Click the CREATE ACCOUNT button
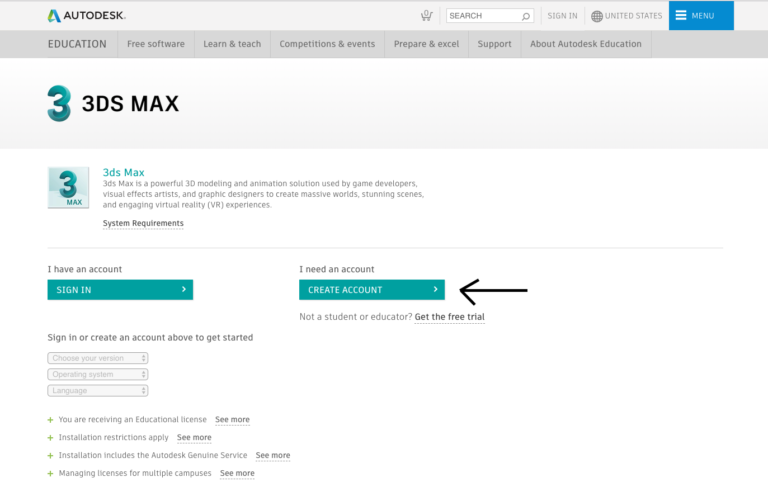The image size is (768, 482). [372, 289]
